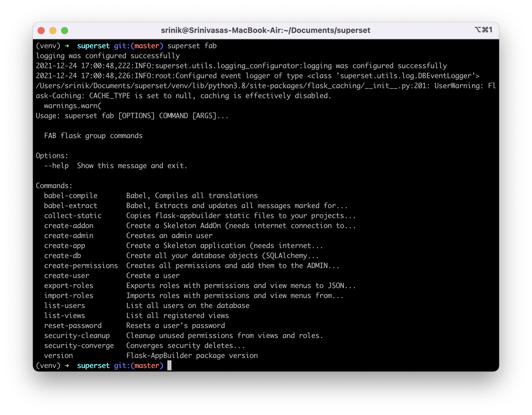Click the '--help' option text

tap(56, 166)
